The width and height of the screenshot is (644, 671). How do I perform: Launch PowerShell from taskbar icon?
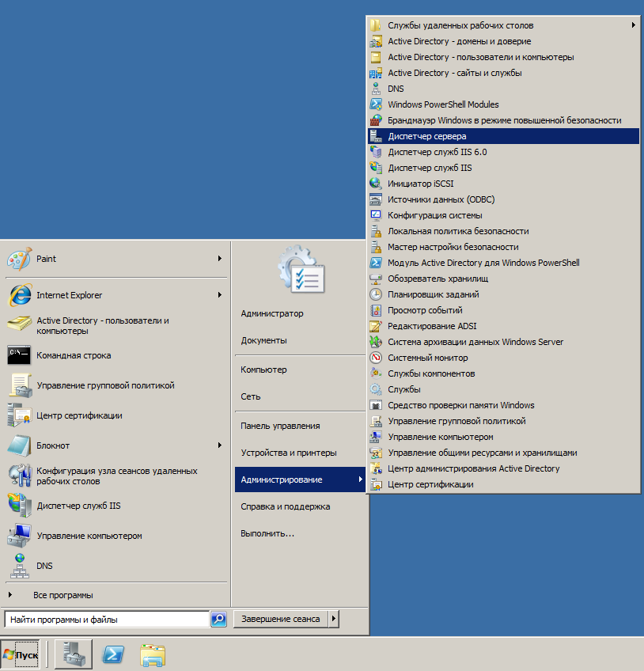click(113, 654)
